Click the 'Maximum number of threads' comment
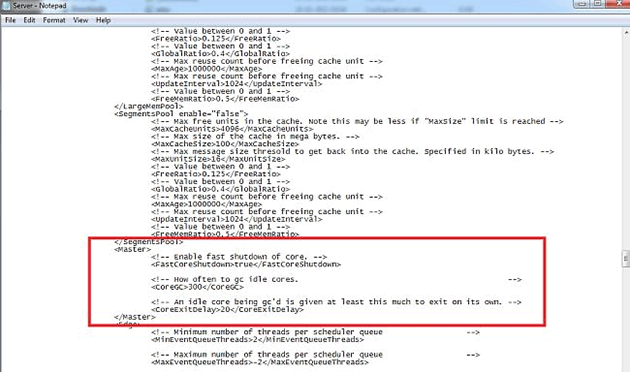Viewport: 630px width, 373px height. tap(315, 355)
